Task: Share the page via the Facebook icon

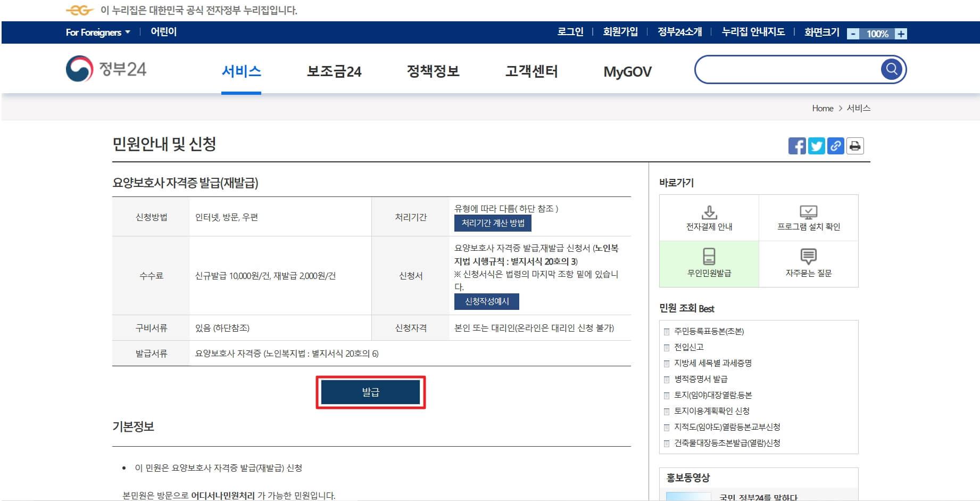Action: tap(796, 146)
